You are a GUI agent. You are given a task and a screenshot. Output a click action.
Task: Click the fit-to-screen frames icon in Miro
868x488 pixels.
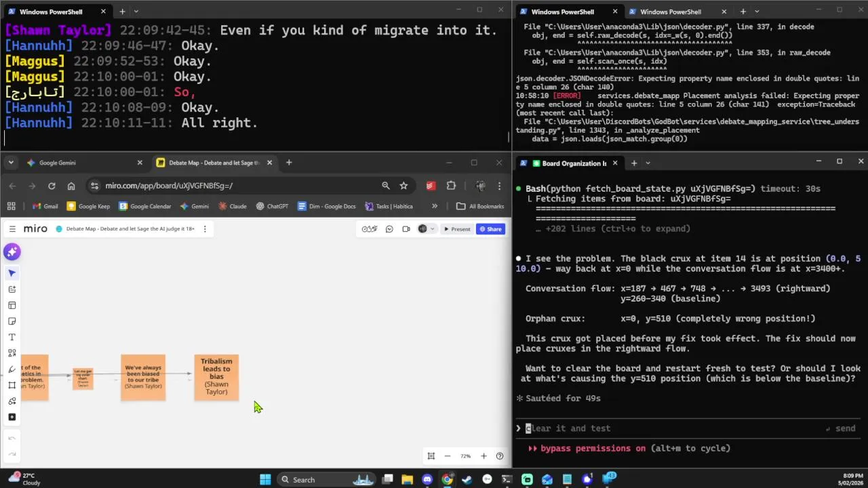(431, 456)
